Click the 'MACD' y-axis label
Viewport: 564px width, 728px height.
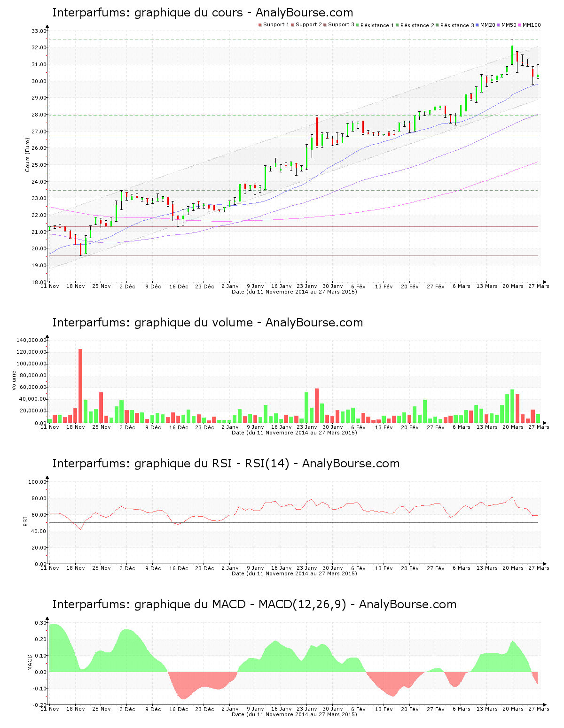pyautogui.click(x=30, y=662)
